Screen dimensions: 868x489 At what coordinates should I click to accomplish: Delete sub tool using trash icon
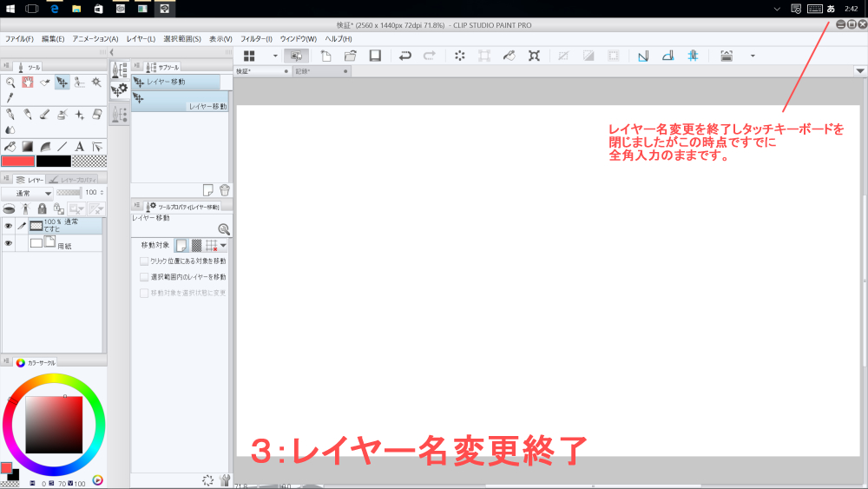(224, 189)
